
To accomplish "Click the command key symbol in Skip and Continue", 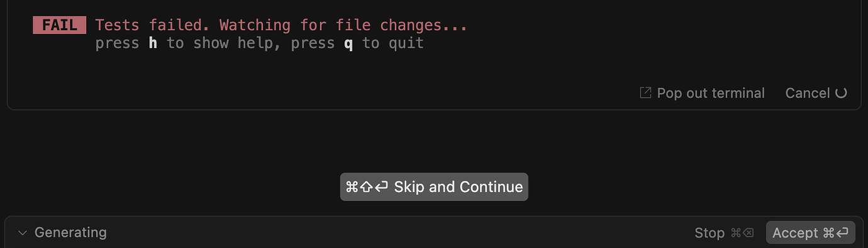I will [352, 187].
